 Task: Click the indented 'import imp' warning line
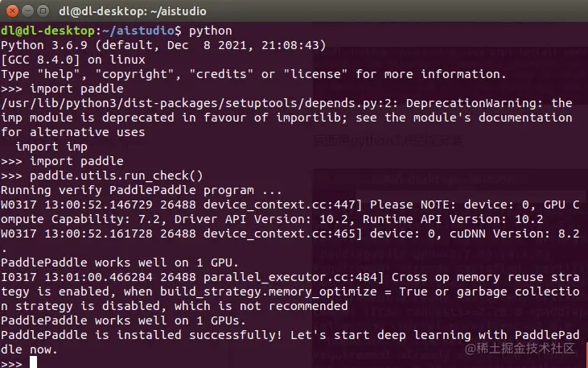point(51,147)
